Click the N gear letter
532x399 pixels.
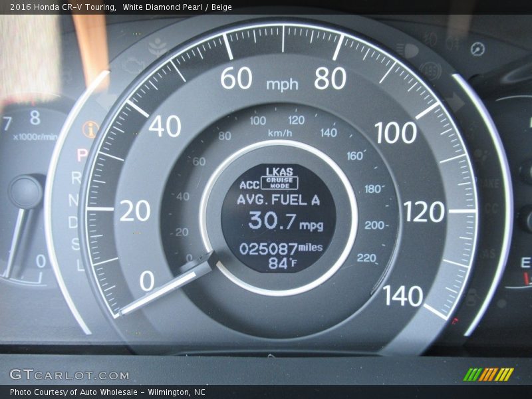74,200
